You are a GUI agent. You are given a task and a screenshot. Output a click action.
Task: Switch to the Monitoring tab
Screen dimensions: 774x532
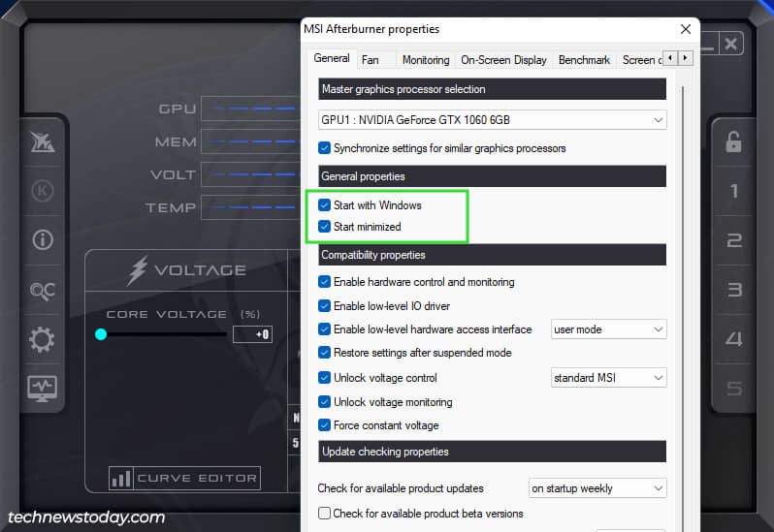426,60
